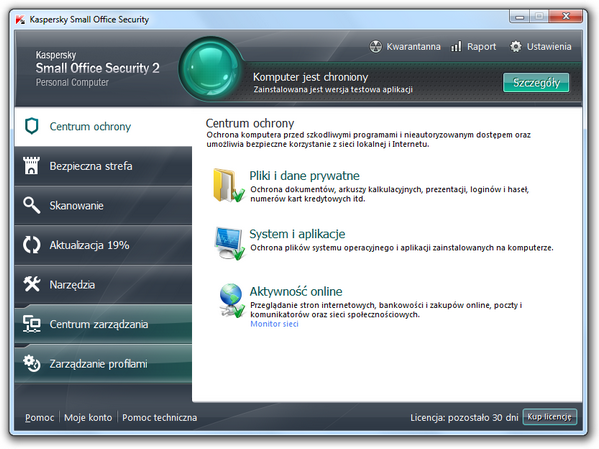Viewport: 599px width, 449px height.
Task: Click the Centrum ochrony content heading
Action: [250, 123]
